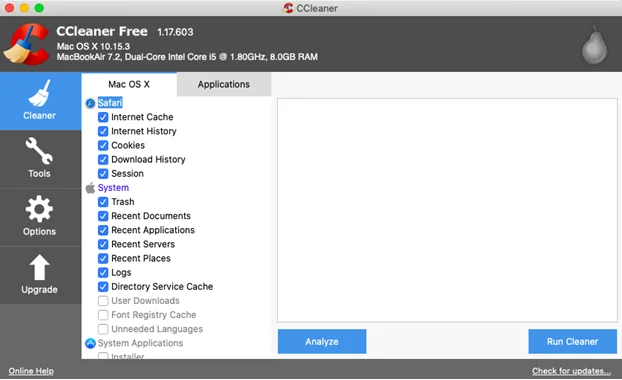Click the Apple logo beside System

click(x=90, y=188)
